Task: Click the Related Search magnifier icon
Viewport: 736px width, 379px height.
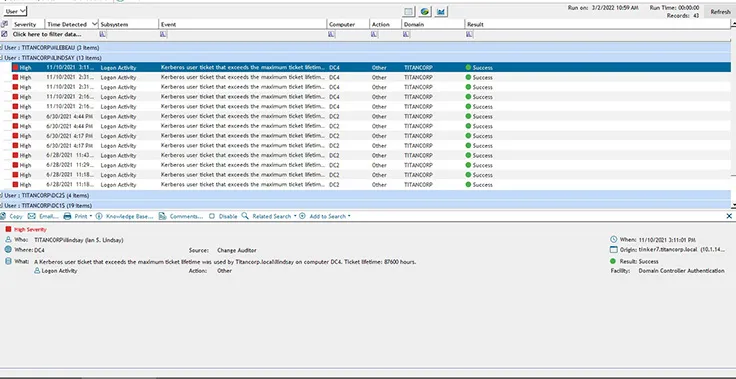Action: pyautogui.click(x=245, y=216)
